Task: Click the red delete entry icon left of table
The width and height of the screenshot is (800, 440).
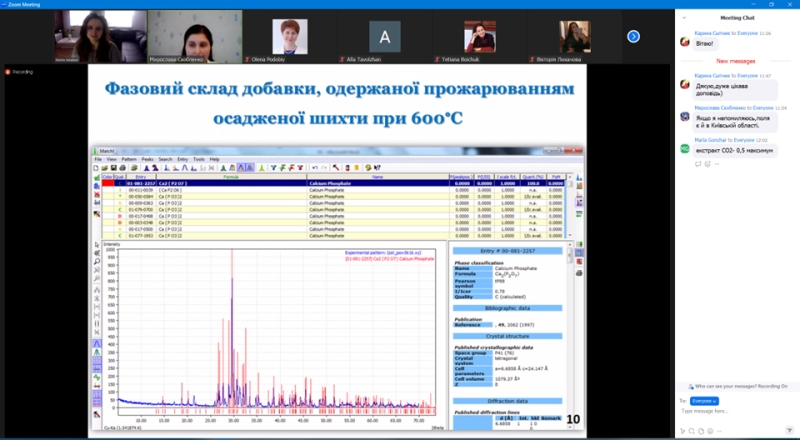Action: pos(97,194)
